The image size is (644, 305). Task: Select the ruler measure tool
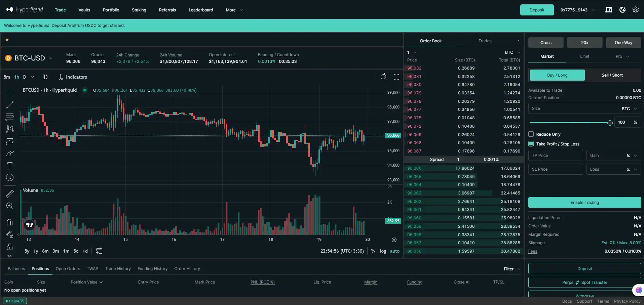pyautogui.click(x=10, y=193)
